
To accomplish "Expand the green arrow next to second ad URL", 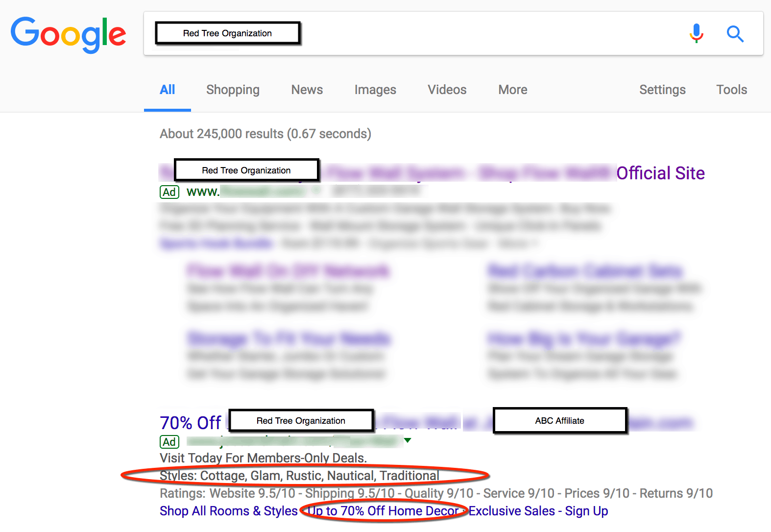I will 408,441.
